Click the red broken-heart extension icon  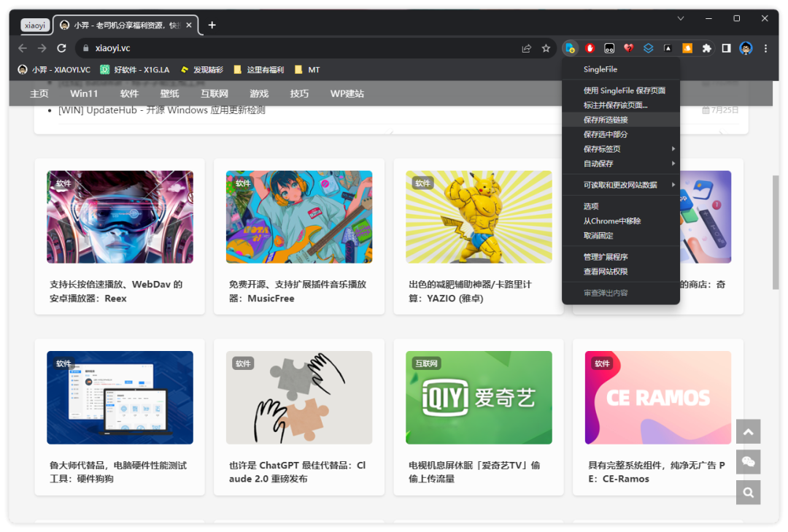pos(629,48)
